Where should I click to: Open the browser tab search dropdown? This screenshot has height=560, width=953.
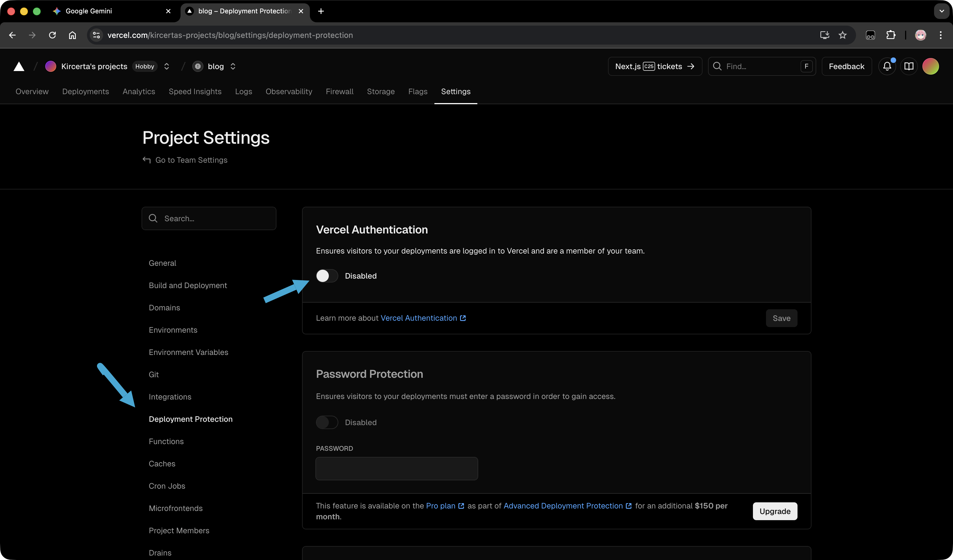click(942, 11)
